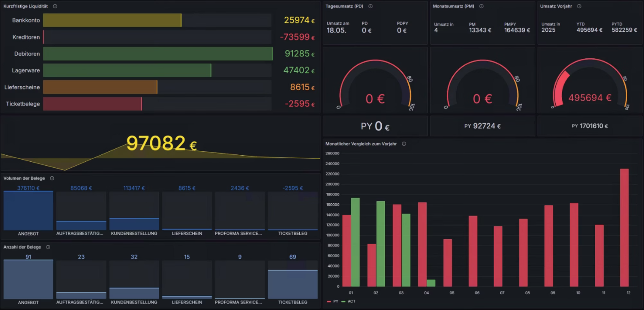Click the info icon next to Kurzfristige Liquidität
Viewport: 644px width, 310px height.
(x=55, y=6)
